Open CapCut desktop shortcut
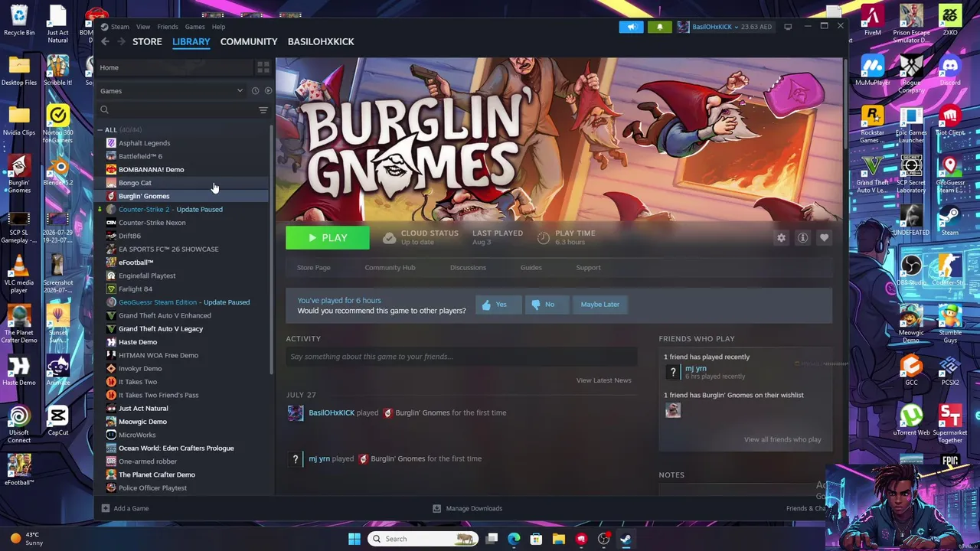This screenshot has height=551, width=980. point(57,422)
